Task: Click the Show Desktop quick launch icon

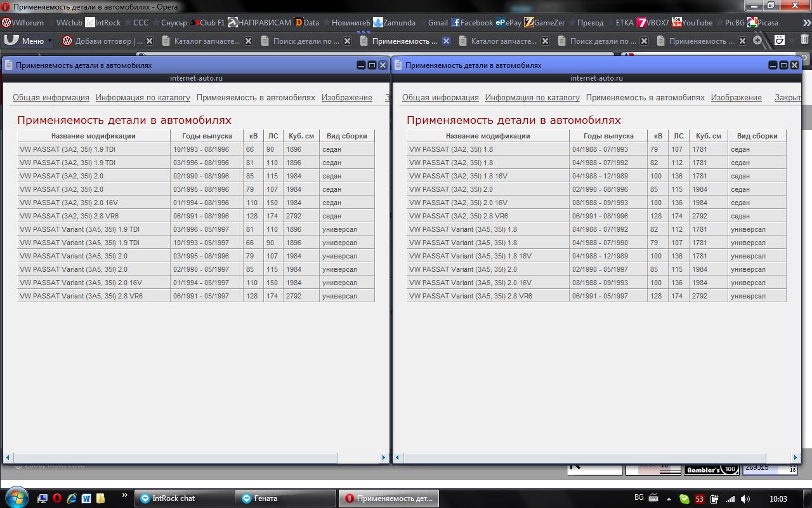Action: point(43,498)
